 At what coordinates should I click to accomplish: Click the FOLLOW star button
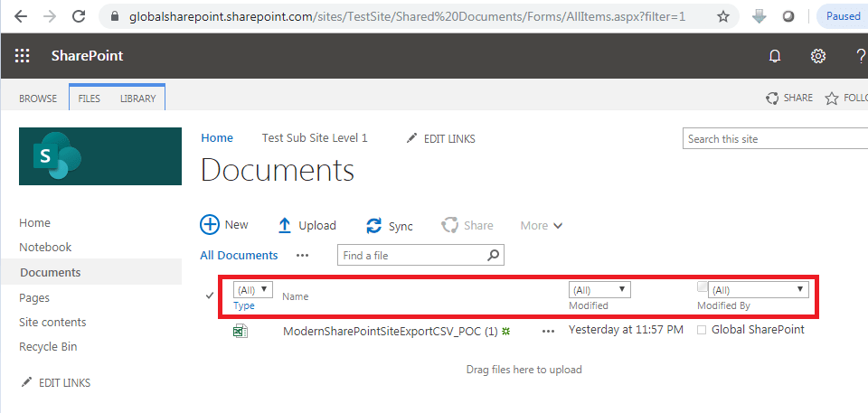(846, 98)
